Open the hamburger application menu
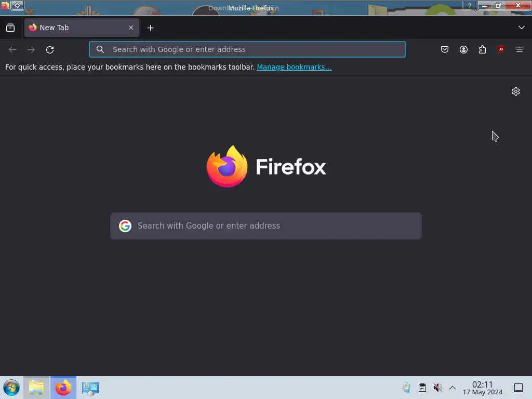 click(x=520, y=49)
